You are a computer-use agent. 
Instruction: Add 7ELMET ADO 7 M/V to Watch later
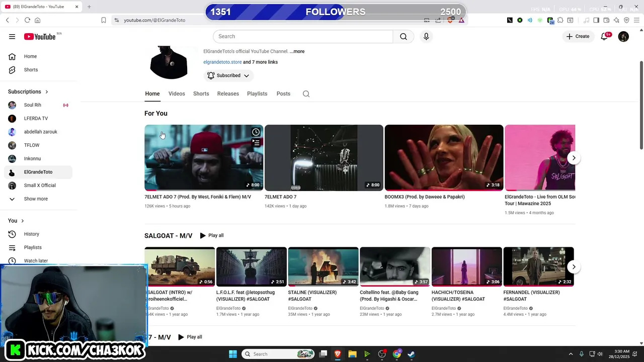point(256,132)
